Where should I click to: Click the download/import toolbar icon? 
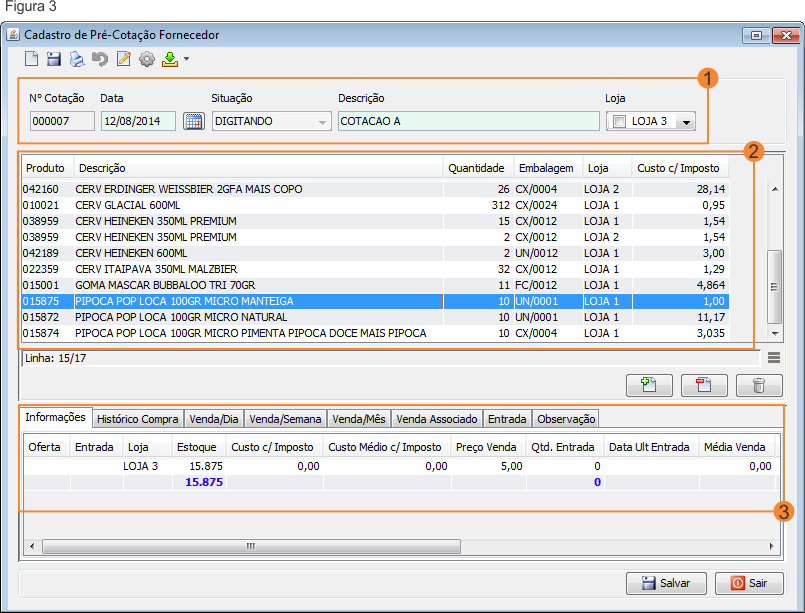pos(170,59)
